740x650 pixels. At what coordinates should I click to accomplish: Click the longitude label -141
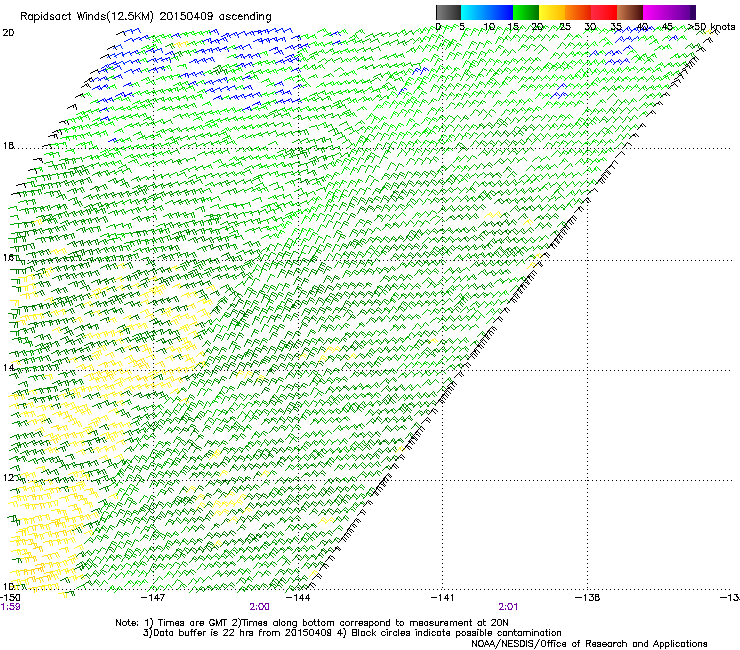[443, 598]
